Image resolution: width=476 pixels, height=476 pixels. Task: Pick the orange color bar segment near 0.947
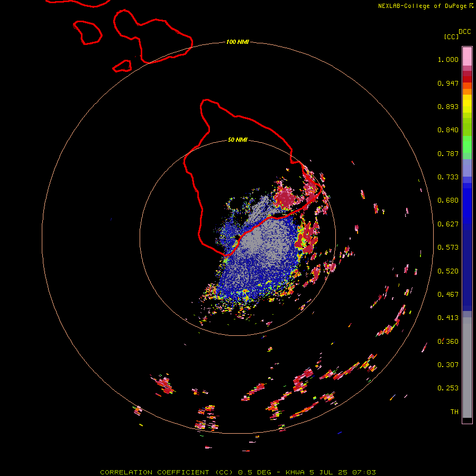pyautogui.click(x=467, y=86)
